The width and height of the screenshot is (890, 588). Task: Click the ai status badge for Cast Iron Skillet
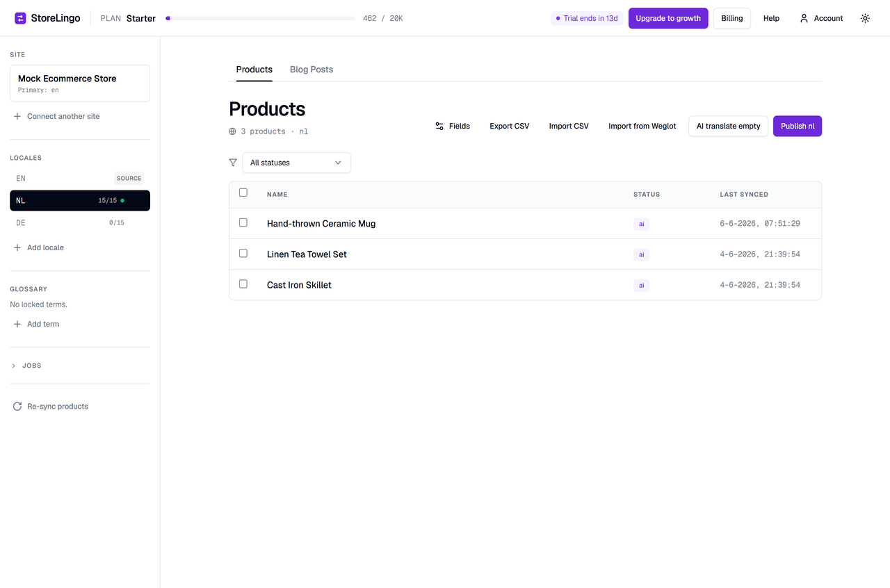click(641, 285)
